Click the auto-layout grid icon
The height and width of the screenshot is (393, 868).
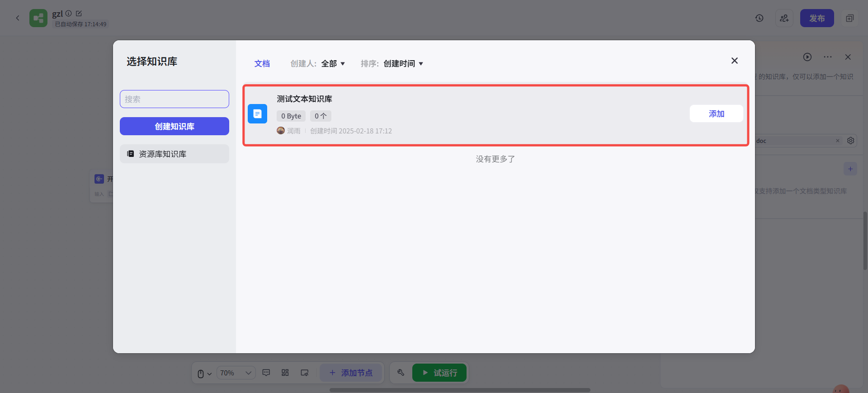click(285, 373)
